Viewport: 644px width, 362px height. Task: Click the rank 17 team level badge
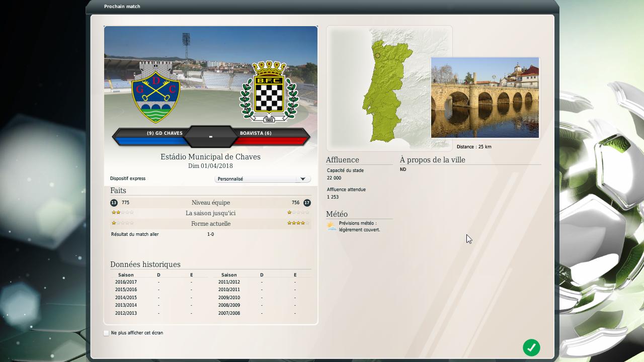point(307,203)
